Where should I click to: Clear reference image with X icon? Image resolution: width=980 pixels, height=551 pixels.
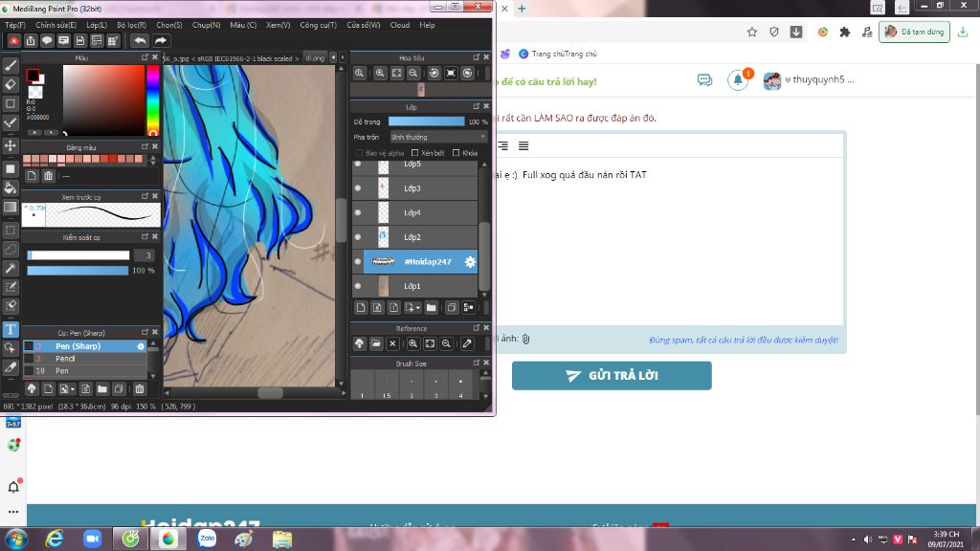click(x=392, y=343)
